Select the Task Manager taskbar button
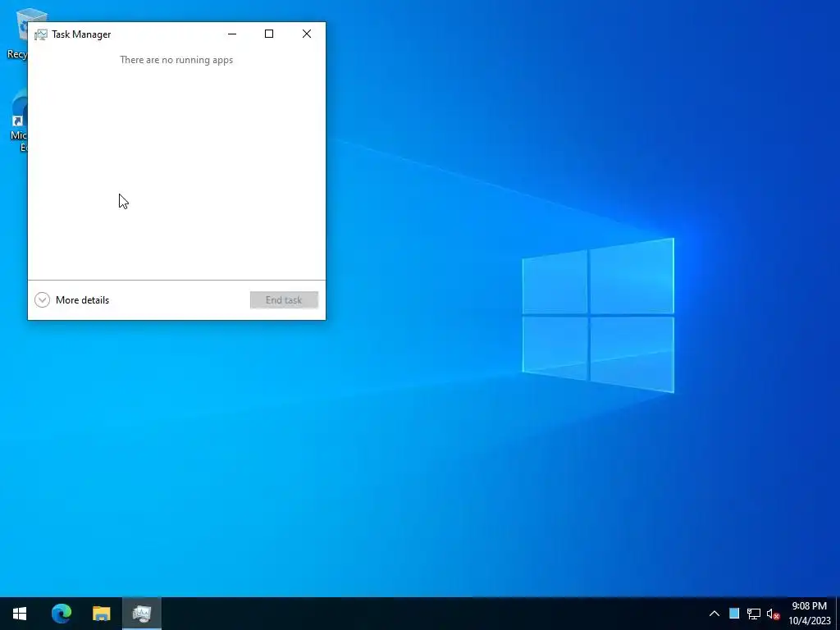This screenshot has height=630, width=840. click(141, 614)
